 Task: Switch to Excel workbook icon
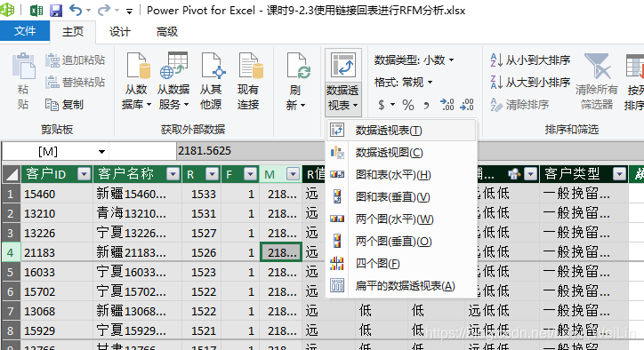36,10
